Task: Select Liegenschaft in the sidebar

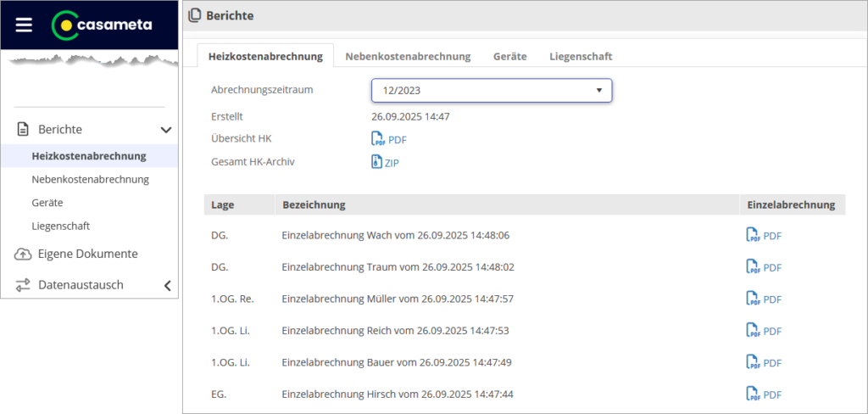Action: (60, 226)
